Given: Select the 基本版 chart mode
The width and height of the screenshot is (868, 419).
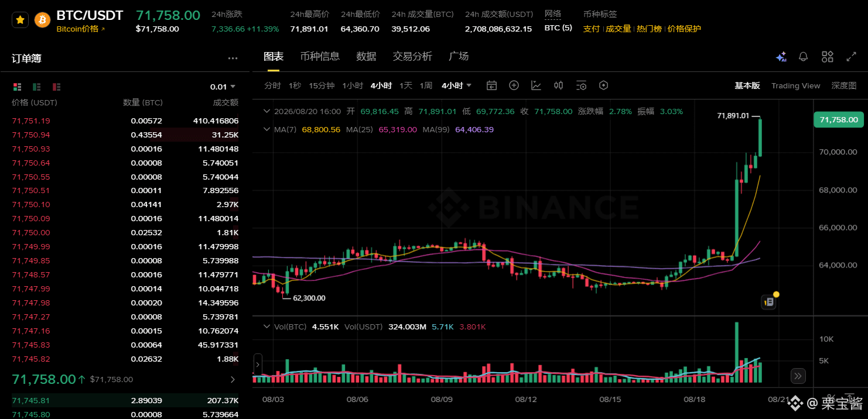Looking at the screenshot, I should pos(747,85).
